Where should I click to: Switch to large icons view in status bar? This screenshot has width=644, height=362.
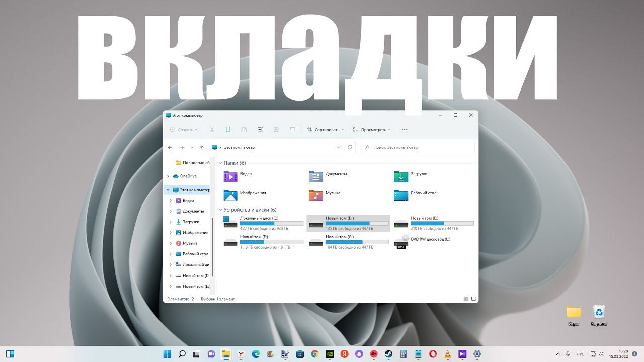pyautogui.click(x=472, y=299)
